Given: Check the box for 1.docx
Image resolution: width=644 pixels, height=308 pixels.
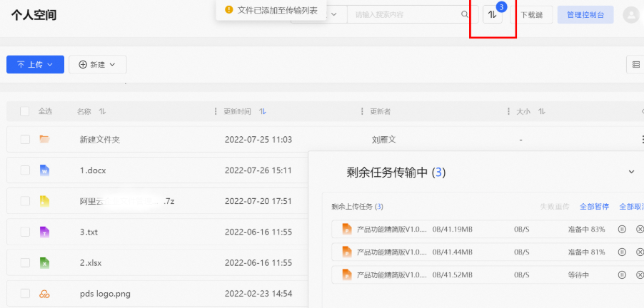Looking at the screenshot, I should point(25,170).
